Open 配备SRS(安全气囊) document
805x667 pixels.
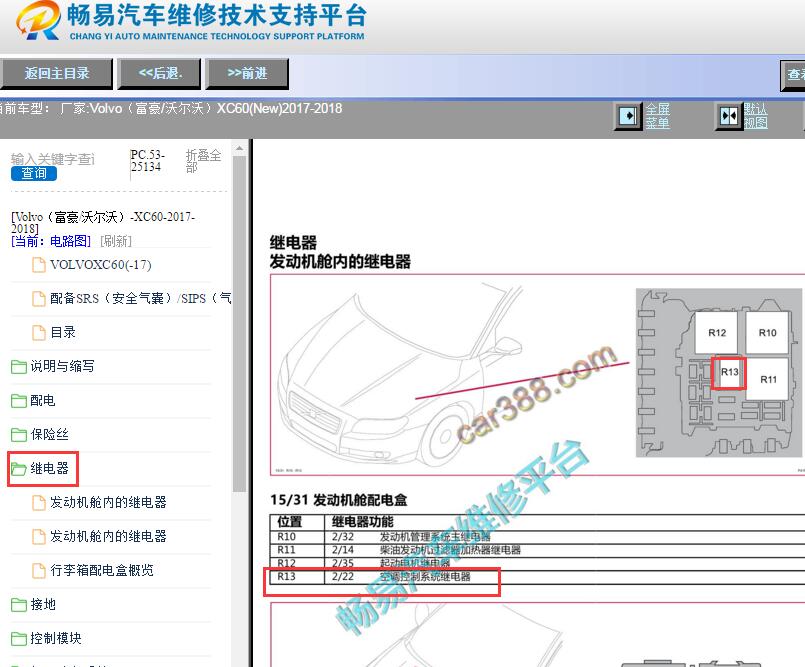140,298
